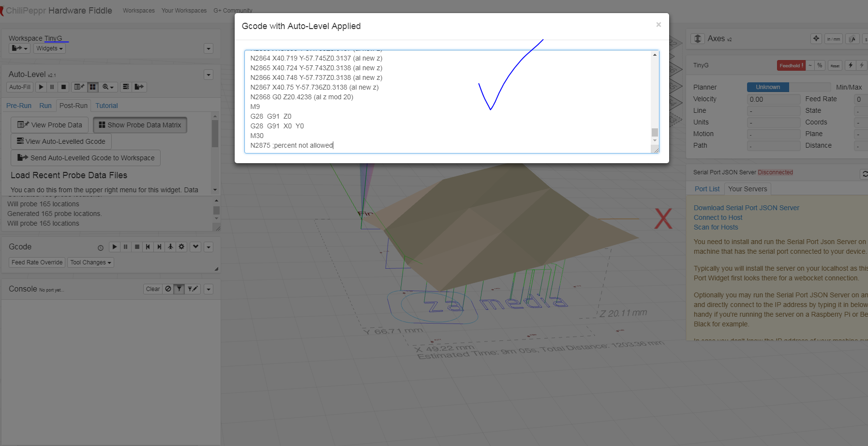Open the Tutorial tab
The height and width of the screenshot is (446, 868).
(106, 106)
